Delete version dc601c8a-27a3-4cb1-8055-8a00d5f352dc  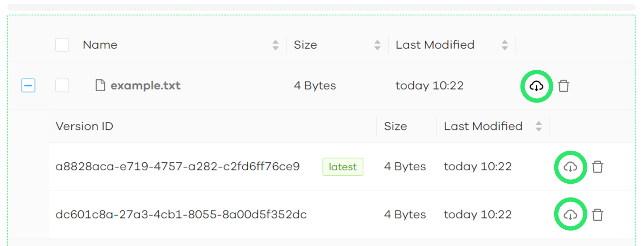click(x=597, y=215)
